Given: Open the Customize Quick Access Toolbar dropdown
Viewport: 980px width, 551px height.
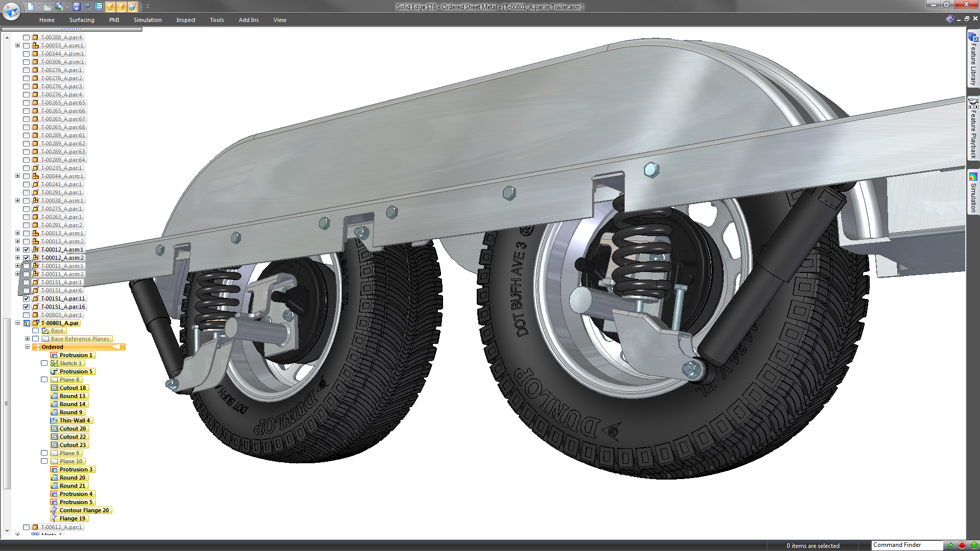Looking at the screenshot, I should pyautogui.click(x=148, y=7).
